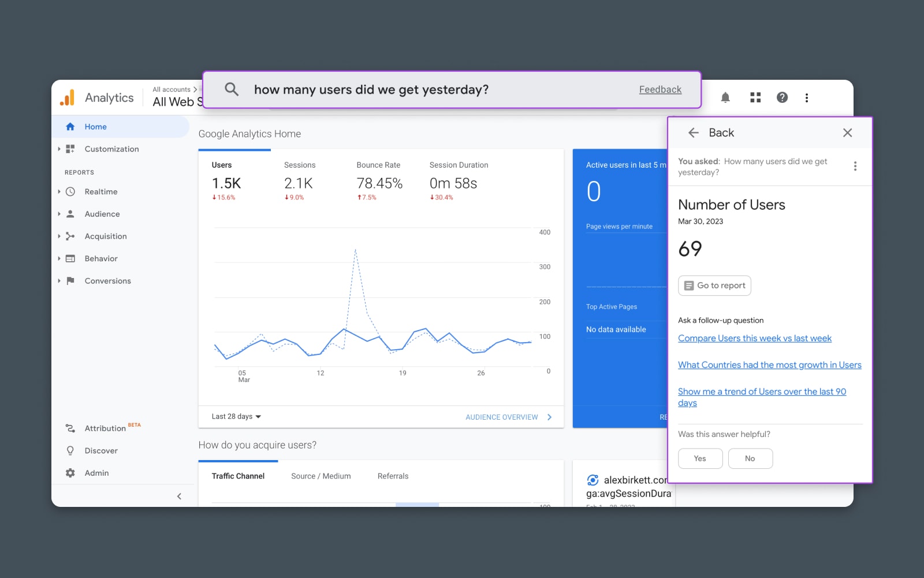Image resolution: width=924 pixels, height=578 pixels.
Task: Open the notifications bell
Action: click(x=725, y=98)
